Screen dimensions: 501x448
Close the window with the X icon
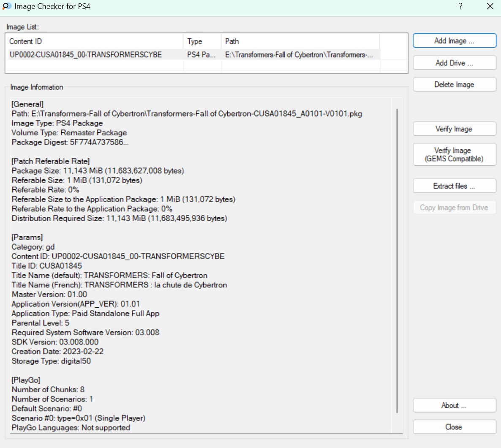tap(490, 6)
